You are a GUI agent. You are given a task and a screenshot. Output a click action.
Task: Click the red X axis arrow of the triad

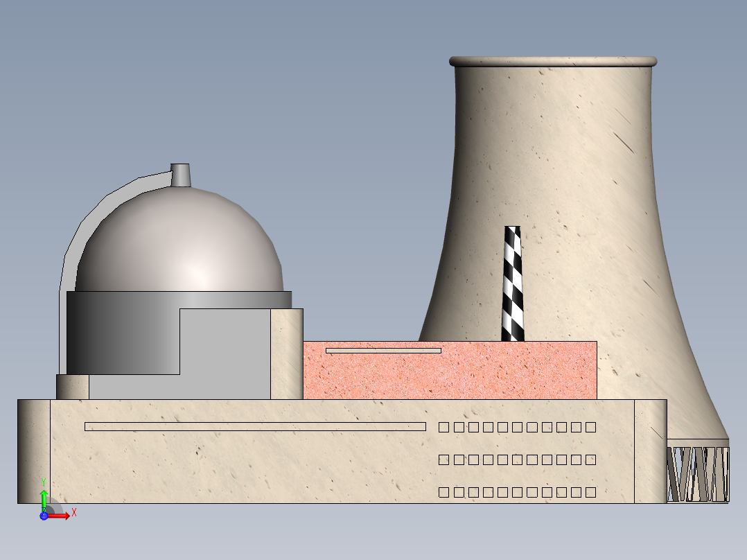pyautogui.click(x=59, y=516)
